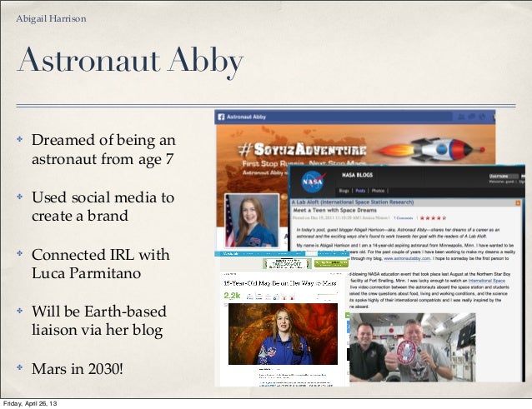The height and width of the screenshot is (409, 532).
Task: Select bullet 'Mars in 2030!'
Action: click(78, 369)
